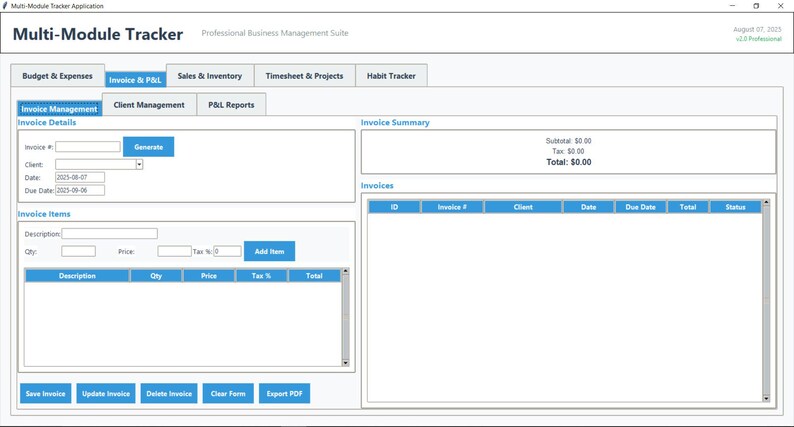
Task: Maximize the application window
Action: point(756,6)
